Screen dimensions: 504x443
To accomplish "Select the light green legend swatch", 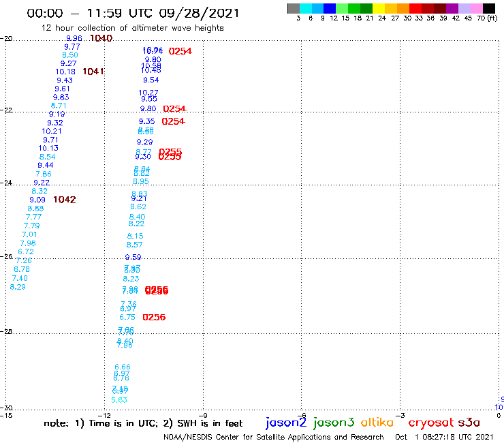I will pyautogui.click(x=342, y=8).
